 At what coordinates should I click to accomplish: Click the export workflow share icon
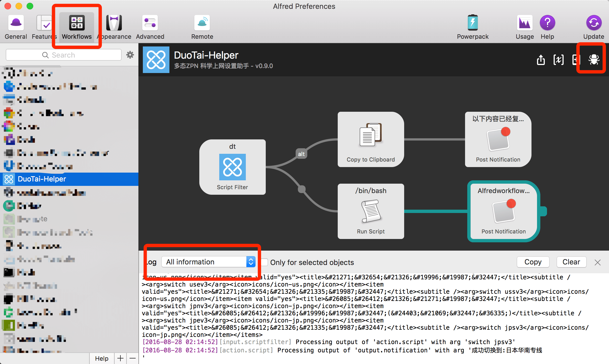coord(541,59)
